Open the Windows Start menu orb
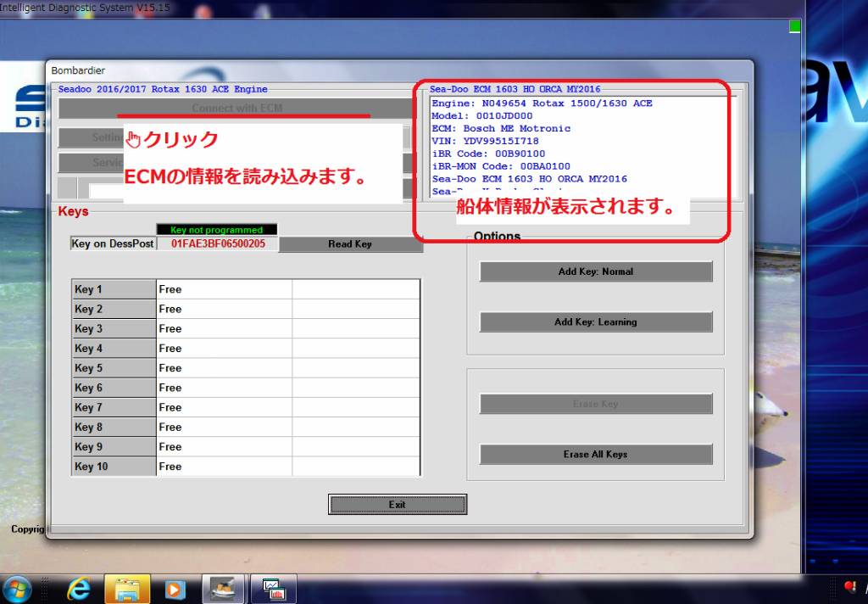This screenshot has height=604, width=868. point(17,589)
